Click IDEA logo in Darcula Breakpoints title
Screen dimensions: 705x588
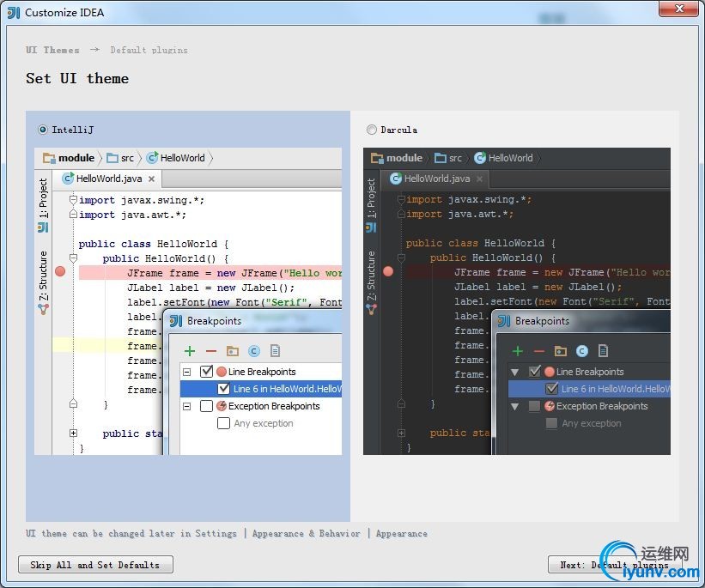click(x=504, y=321)
